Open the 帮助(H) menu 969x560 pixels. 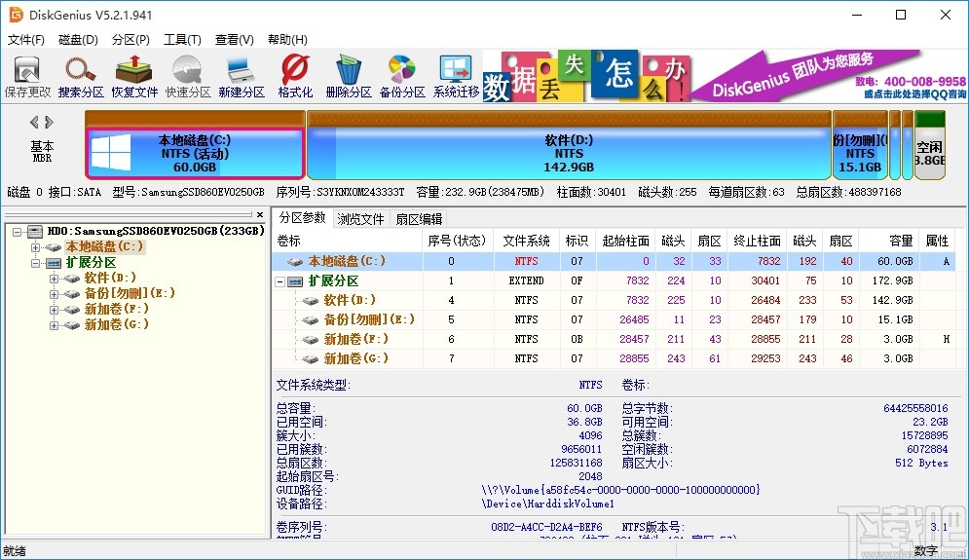[287, 40]
